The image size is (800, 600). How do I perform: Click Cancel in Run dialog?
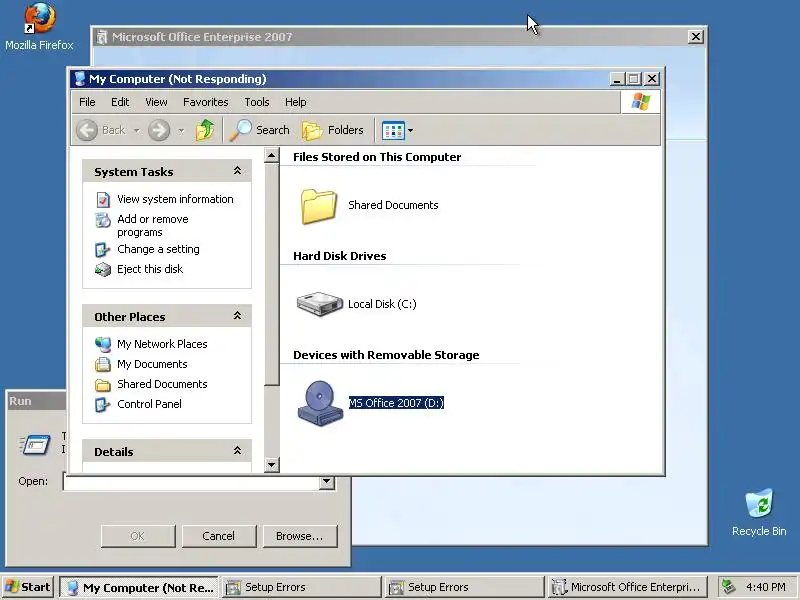tap(218, 536)
